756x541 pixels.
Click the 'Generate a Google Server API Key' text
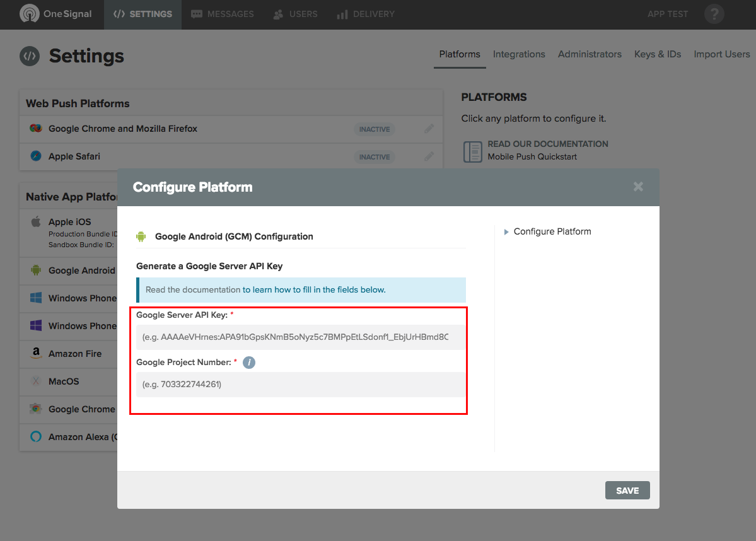[x=209, y=266]
